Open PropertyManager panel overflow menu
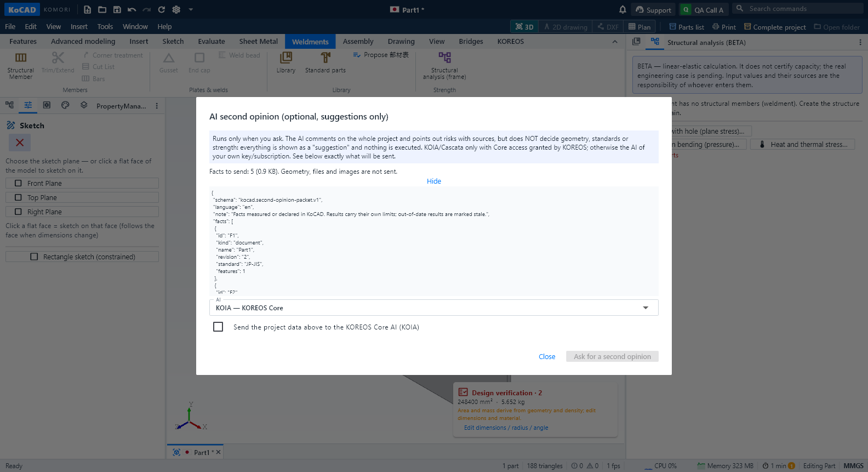This screenshot has height=472, width=868. point(157,106)
